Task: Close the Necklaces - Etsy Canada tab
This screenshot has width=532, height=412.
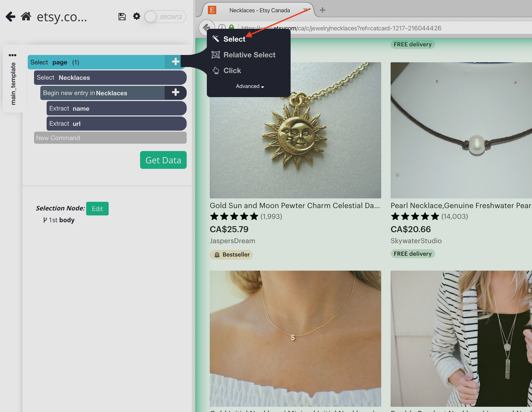Action: (x=306, y=10)
